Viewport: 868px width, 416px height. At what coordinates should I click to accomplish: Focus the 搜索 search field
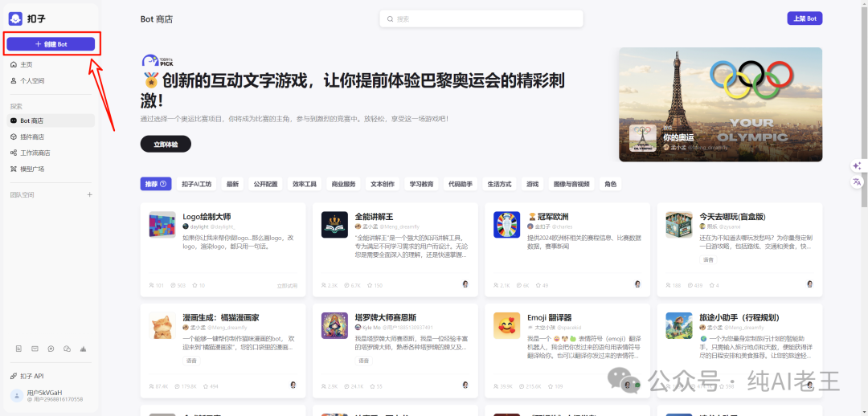pyautogui.click(x=481, y=18)
